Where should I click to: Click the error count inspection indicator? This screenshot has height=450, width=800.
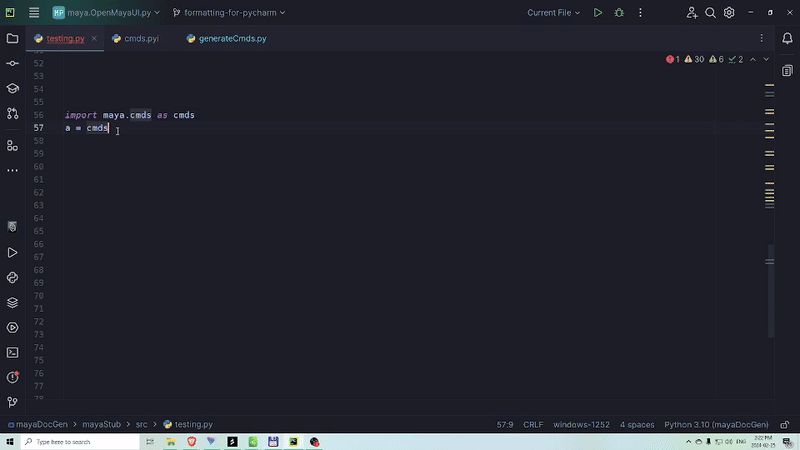[673, 59]
